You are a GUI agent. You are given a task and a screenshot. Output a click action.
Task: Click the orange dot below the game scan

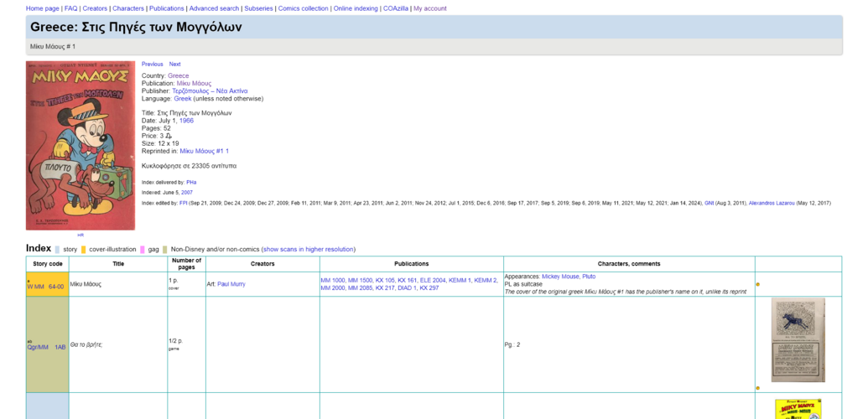(758, 388)
